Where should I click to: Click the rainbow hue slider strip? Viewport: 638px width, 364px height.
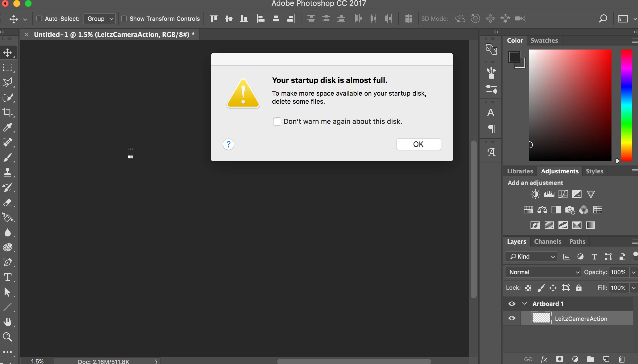point(626,105)
